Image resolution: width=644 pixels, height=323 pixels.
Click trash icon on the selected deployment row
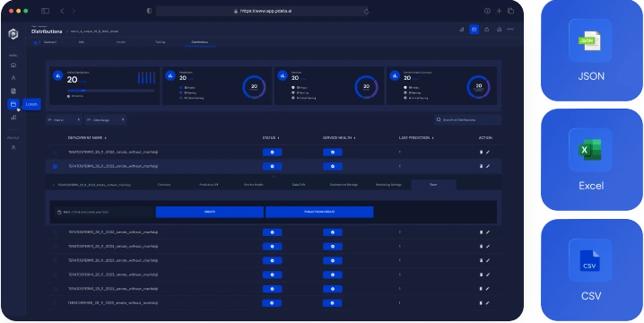[x=481, y=166]
